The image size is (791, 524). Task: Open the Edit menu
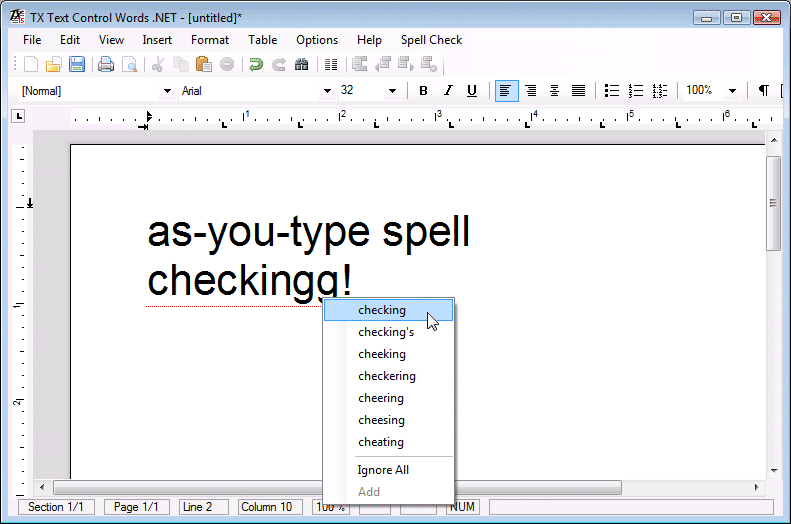click(x=70, y=40)
